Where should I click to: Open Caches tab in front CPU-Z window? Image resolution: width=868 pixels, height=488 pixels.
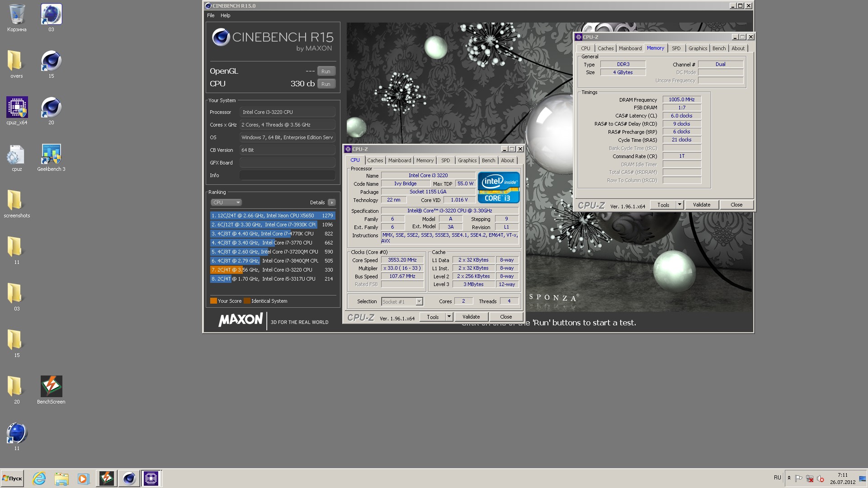(x=375, y=160)
